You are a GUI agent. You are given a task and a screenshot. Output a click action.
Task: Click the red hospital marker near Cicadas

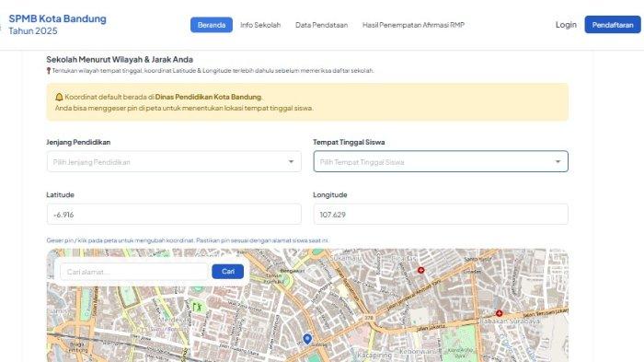point(420,270)
